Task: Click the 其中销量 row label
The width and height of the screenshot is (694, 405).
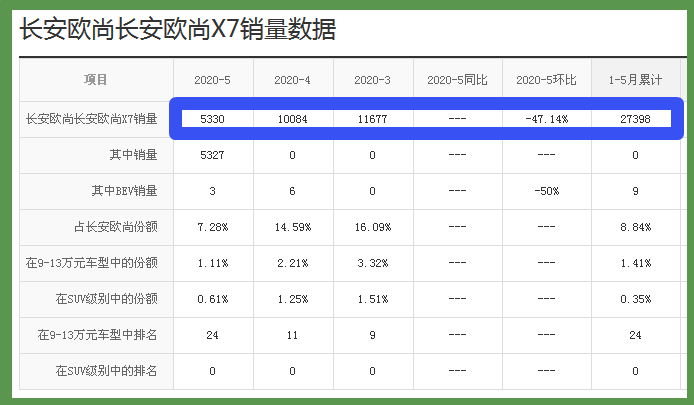Action: point(133,155)
